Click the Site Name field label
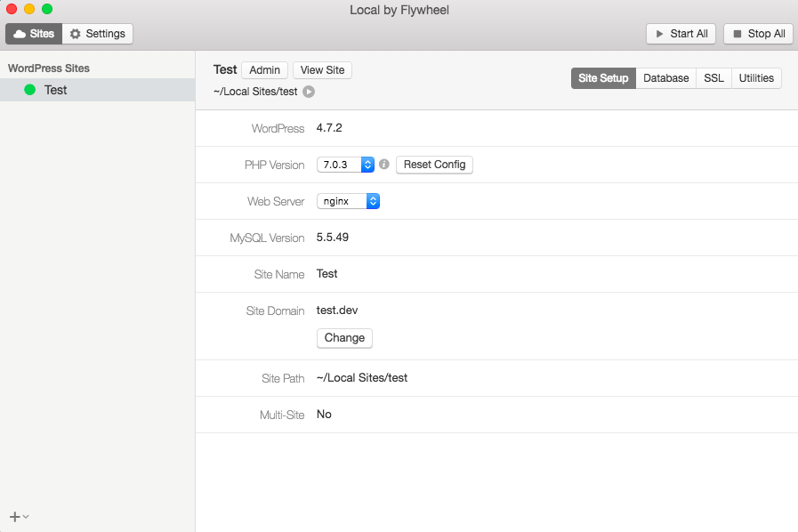Screen dimensions: 798x532 pyautogui.click(x=279, y=274)
